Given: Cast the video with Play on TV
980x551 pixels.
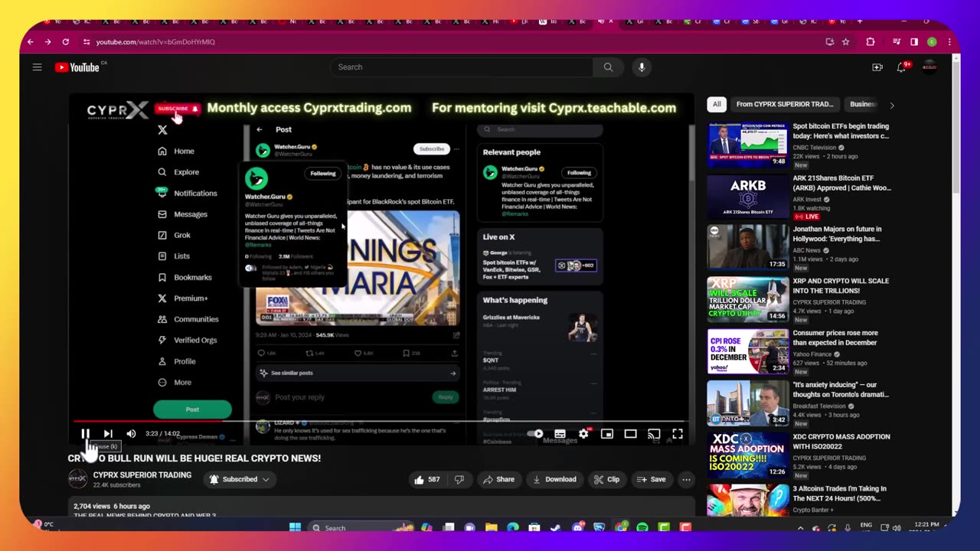Looking at the screenshot, I should click(654, 434).
